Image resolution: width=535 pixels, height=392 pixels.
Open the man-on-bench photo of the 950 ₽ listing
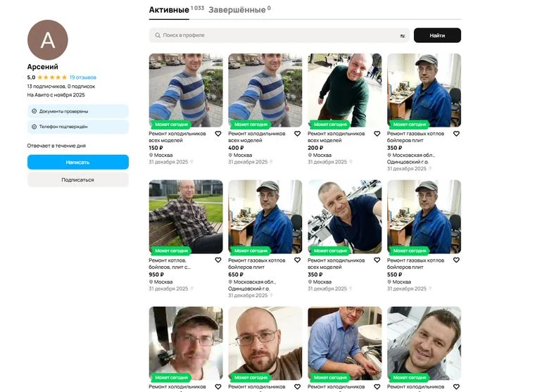click(x=186, y=217)
